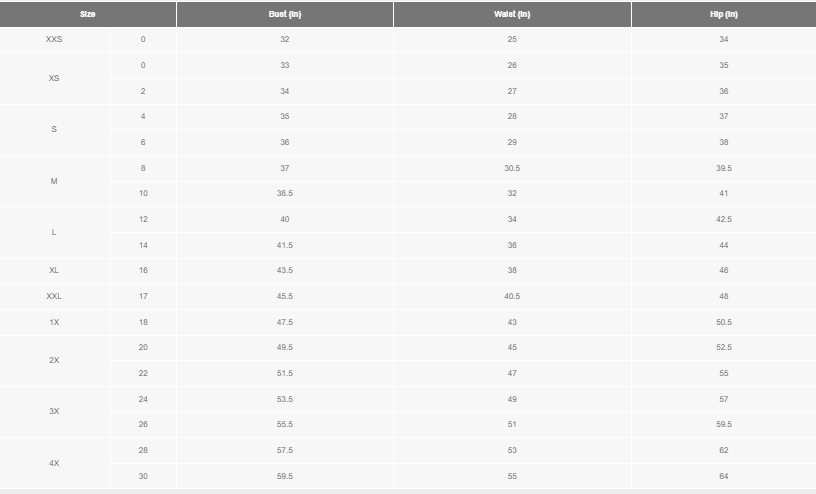Select the 50.5 hip value

coord(723,322)
